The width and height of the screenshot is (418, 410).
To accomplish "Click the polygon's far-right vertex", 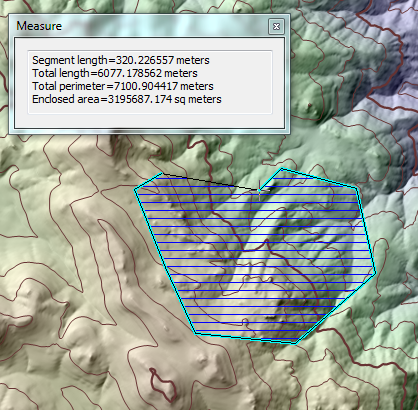I will 376,273.
